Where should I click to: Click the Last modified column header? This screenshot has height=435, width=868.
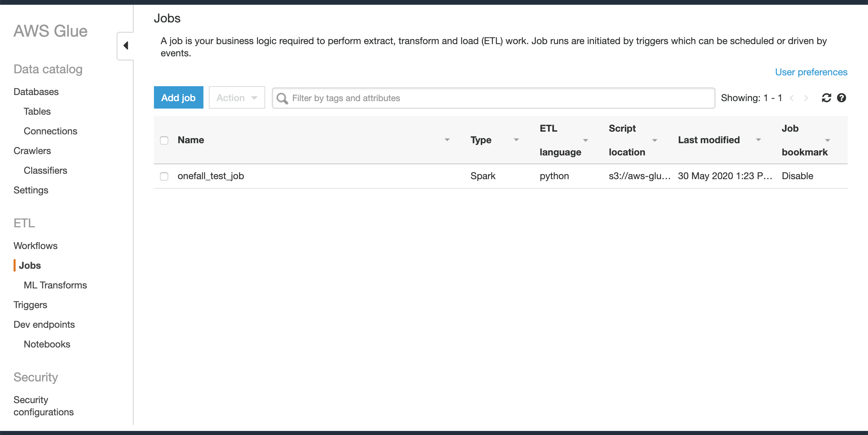tap(709, 140)
